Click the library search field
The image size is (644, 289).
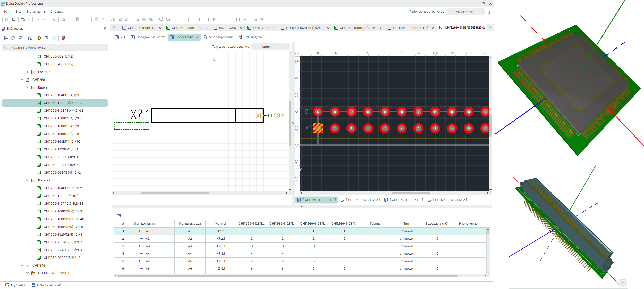(55, 47)
